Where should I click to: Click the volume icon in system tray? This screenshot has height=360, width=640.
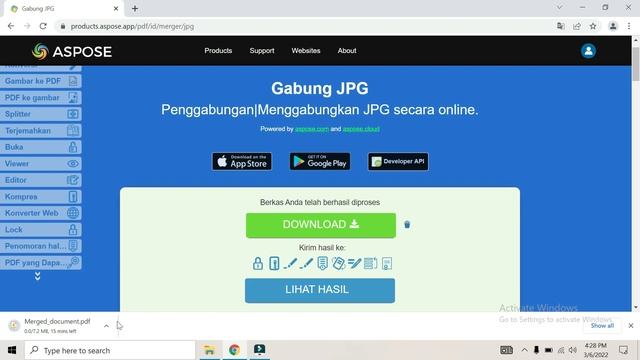573,350
